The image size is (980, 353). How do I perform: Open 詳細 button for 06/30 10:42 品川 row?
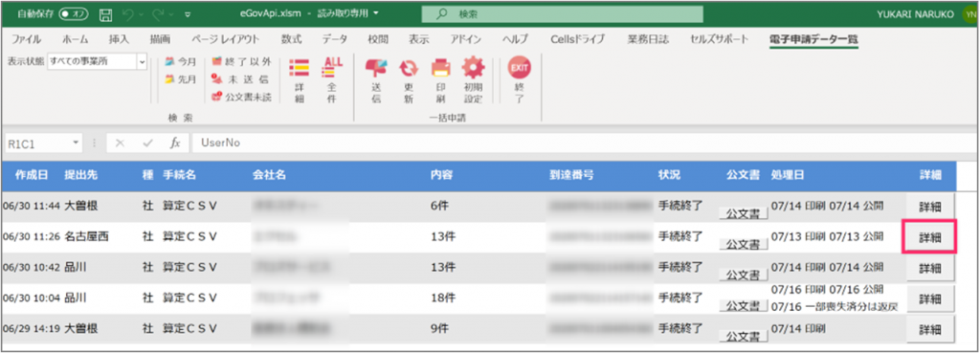930,268
